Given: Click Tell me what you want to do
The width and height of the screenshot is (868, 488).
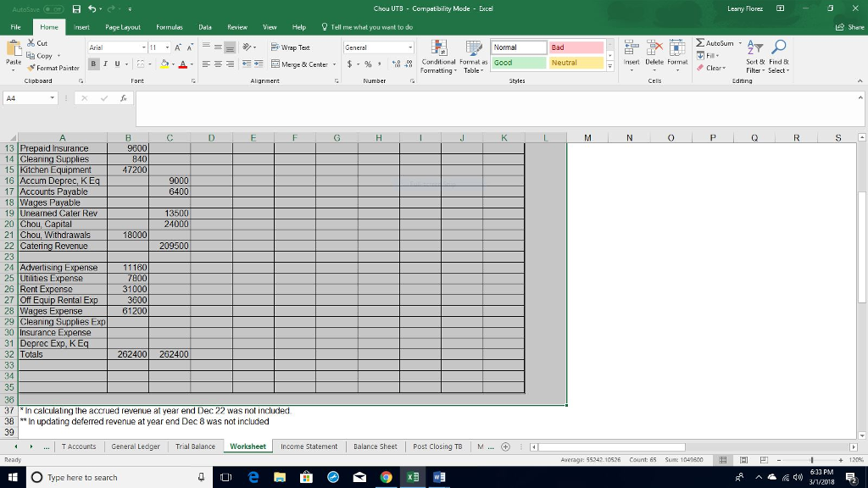Looking at the screenshot, I should [x=367, y=27].
